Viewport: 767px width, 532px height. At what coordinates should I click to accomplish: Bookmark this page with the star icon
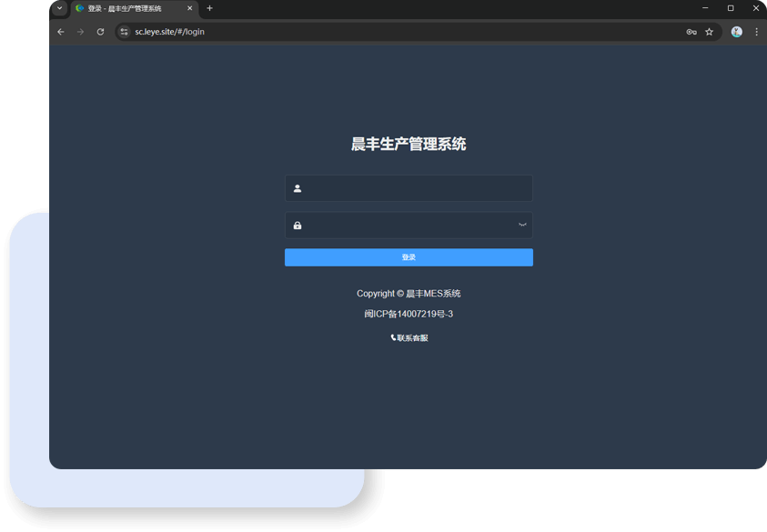coord(710,32)
